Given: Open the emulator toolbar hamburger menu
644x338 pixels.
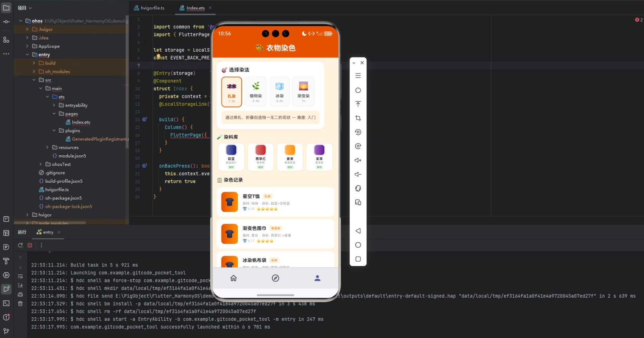Looking at the screenshot, I should 358,76.
